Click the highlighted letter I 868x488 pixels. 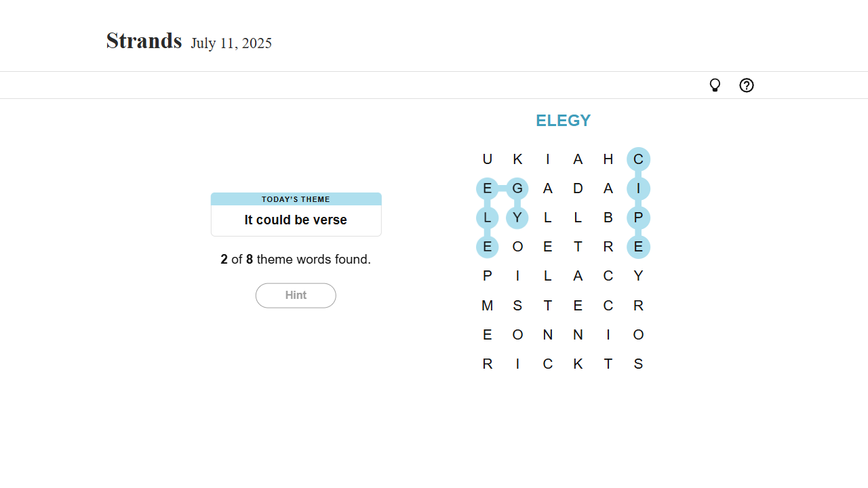pyautogui.click(x=638, y=188)
